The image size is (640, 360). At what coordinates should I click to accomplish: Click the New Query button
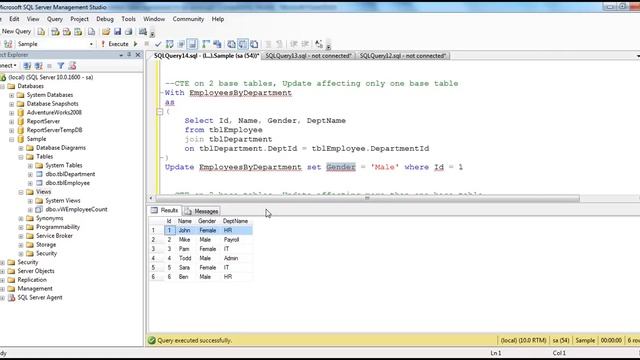point(16,31)
